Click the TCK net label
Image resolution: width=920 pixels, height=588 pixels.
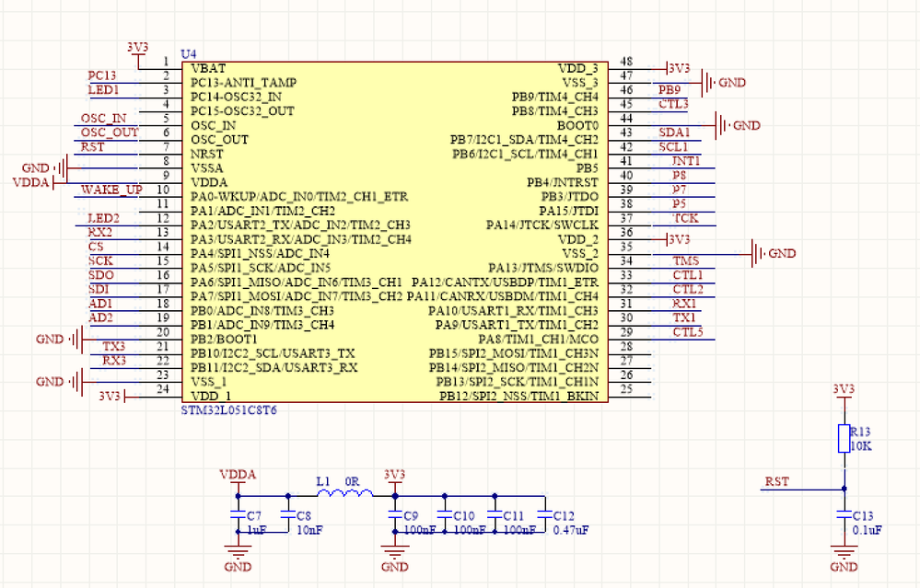point(686,219)
